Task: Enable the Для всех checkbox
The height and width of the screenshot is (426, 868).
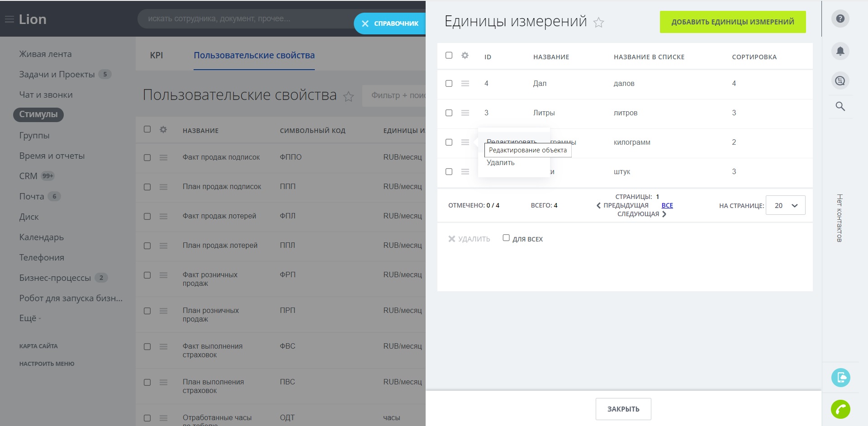Action: [x=506, y=238]
